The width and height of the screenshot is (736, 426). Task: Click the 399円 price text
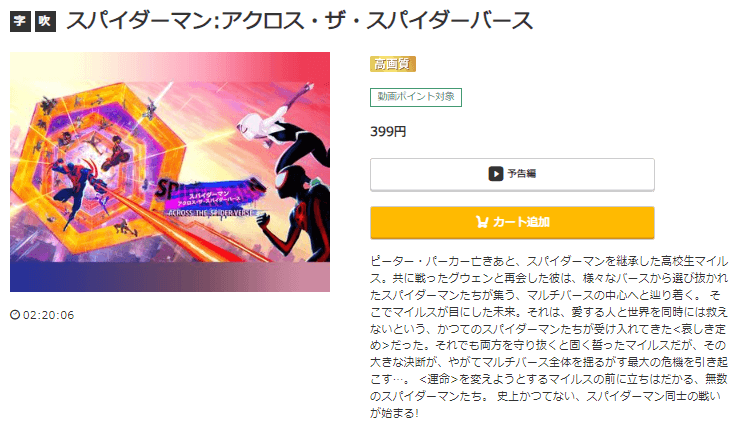point(388,132)
